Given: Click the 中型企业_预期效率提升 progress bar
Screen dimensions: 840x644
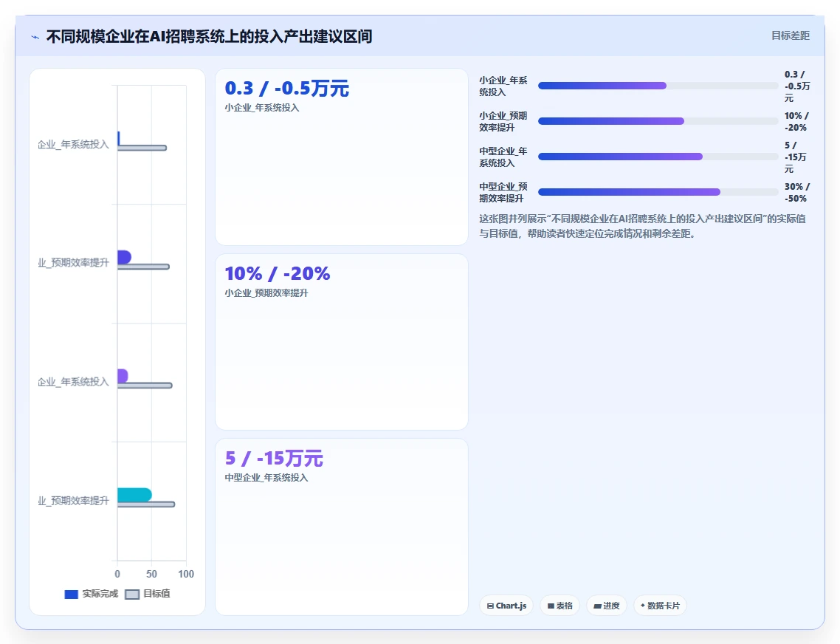Looking at the screenshot, I should (658, 192).
